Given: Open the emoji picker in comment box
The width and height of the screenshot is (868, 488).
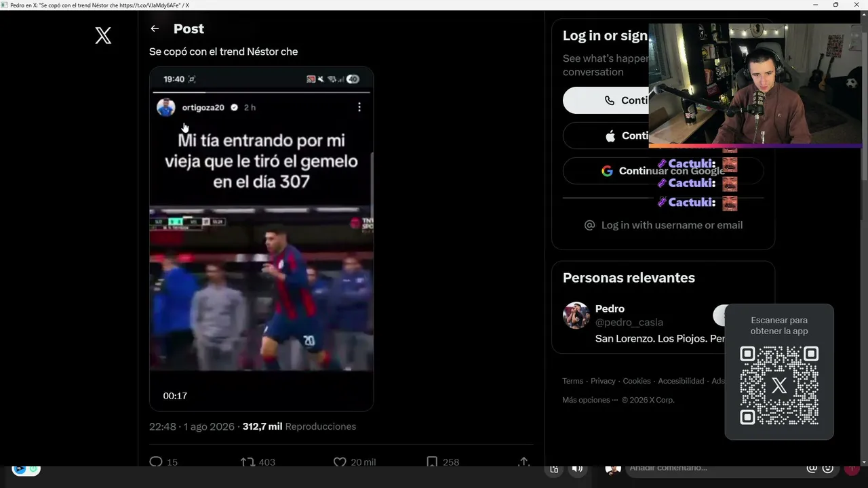Looking at the screenshot, I should point(828,468).
